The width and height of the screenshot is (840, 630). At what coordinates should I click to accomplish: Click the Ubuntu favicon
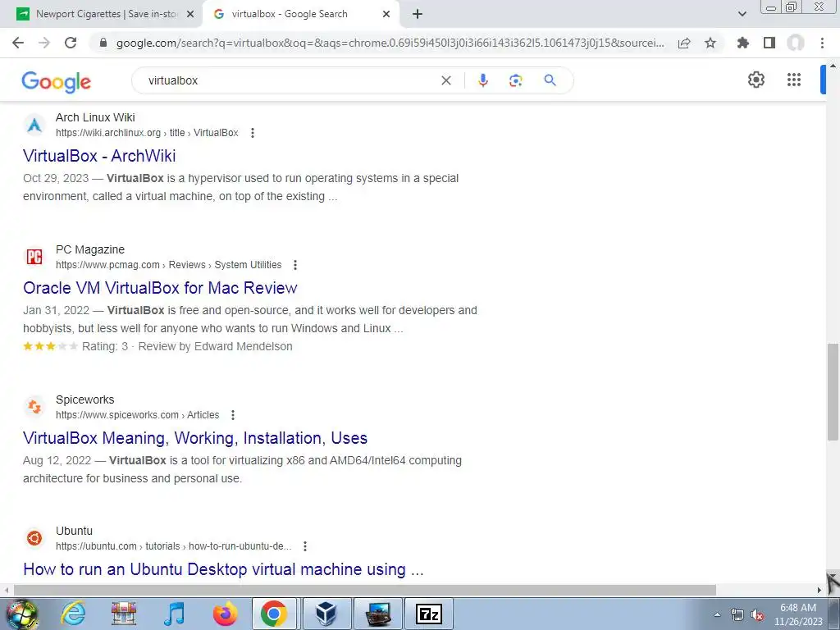[34, 538]
